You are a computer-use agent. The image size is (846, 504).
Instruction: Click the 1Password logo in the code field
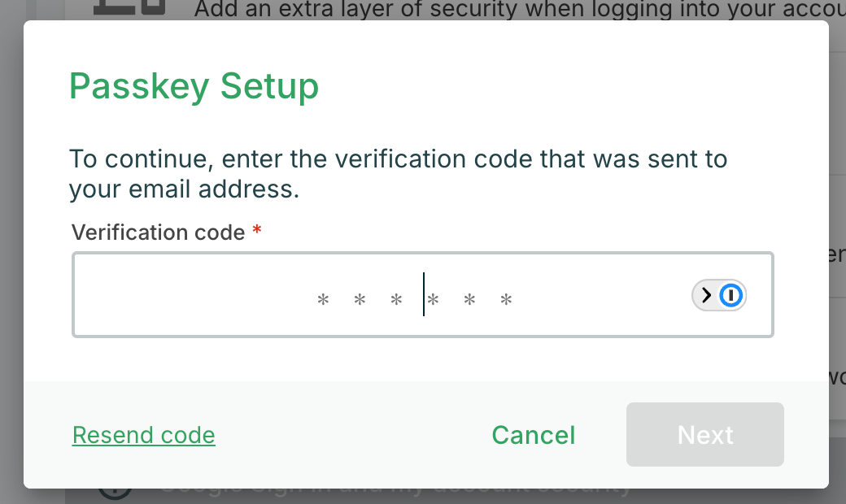click(x=731, y=295)
